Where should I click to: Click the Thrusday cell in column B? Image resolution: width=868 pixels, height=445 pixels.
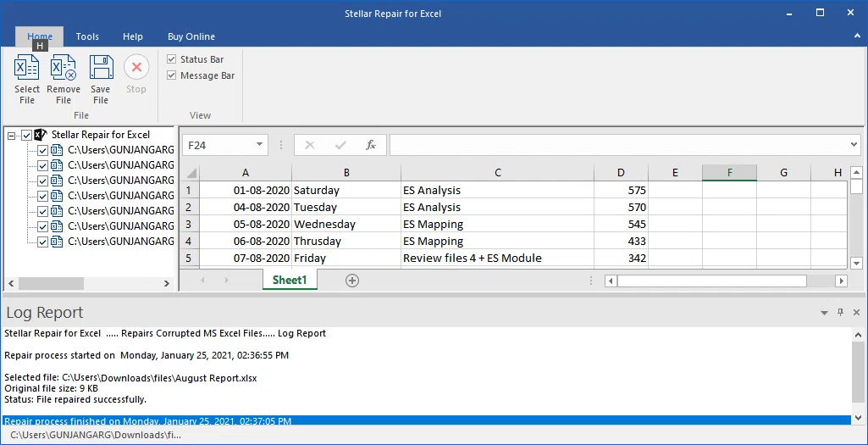pyautogui.click(x=346, y=241)
